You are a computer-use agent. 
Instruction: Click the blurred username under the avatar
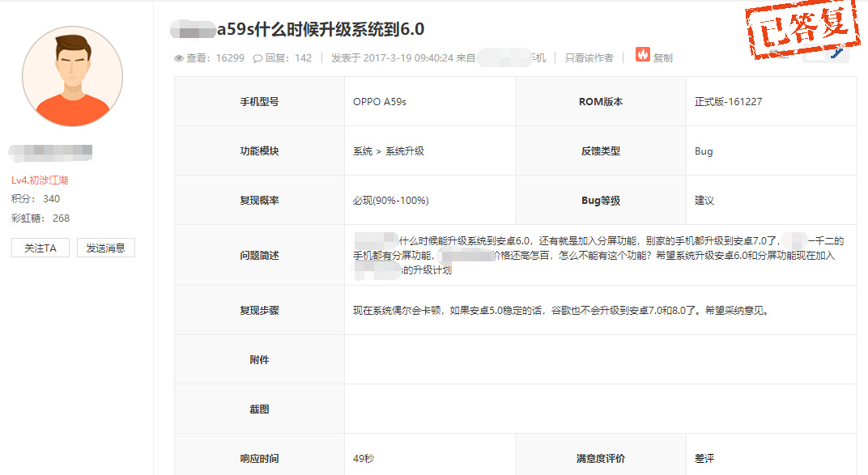51,151
